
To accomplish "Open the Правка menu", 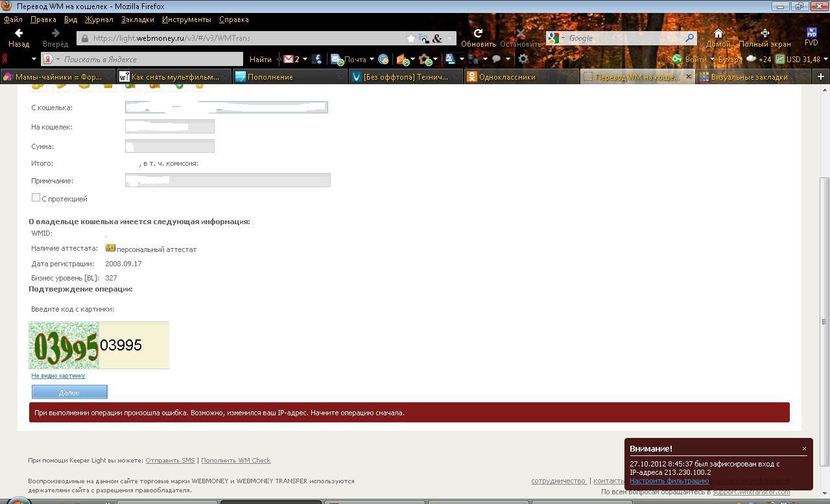I will pyautogui.click(x=43, y=19).
